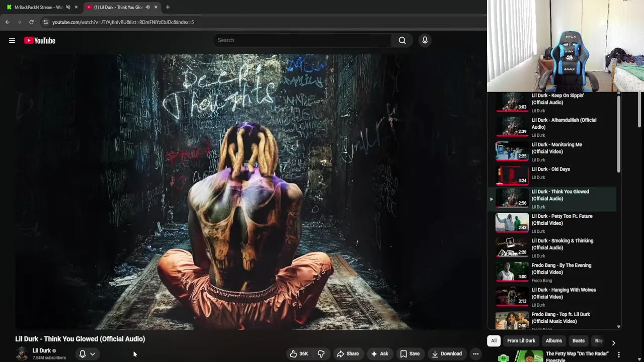Select the Beats filter chip
The width and height of the screenshot is (644, 362).
click(x=579, y=341)
